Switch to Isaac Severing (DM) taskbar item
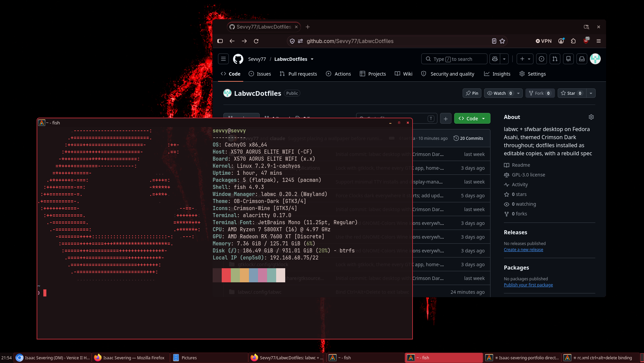 point(53,358)
